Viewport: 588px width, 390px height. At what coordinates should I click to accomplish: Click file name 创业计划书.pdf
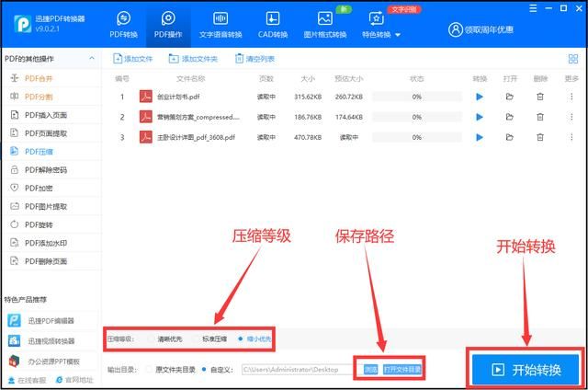pos(178,97)
